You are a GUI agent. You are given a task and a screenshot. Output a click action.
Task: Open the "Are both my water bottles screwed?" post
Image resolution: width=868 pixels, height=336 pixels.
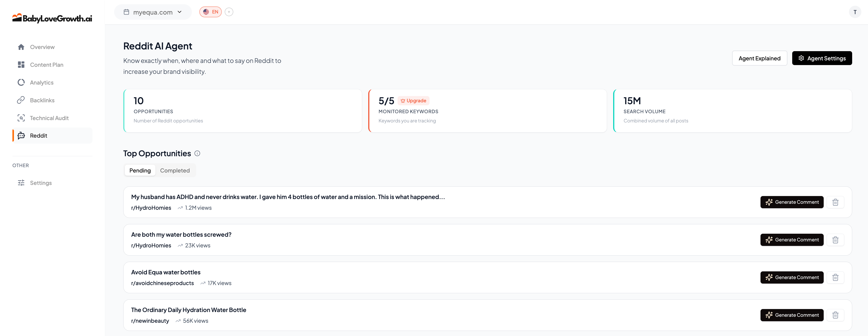181,235
